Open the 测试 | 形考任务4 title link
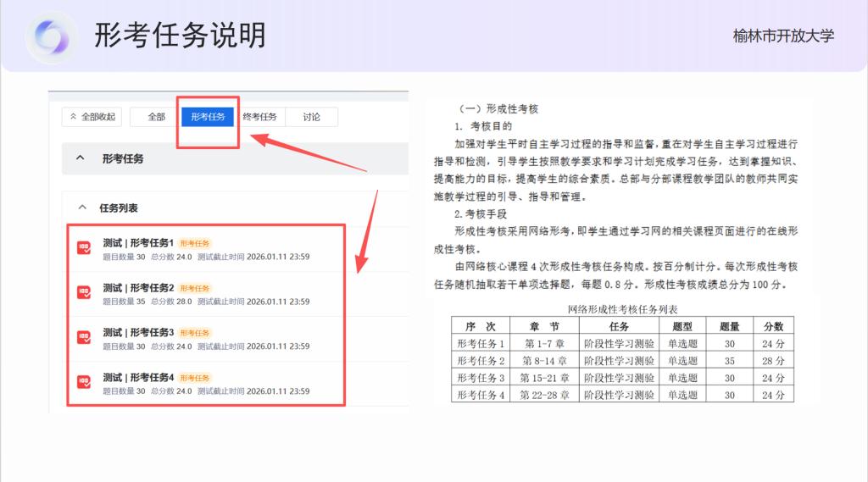 pos(138,377)
